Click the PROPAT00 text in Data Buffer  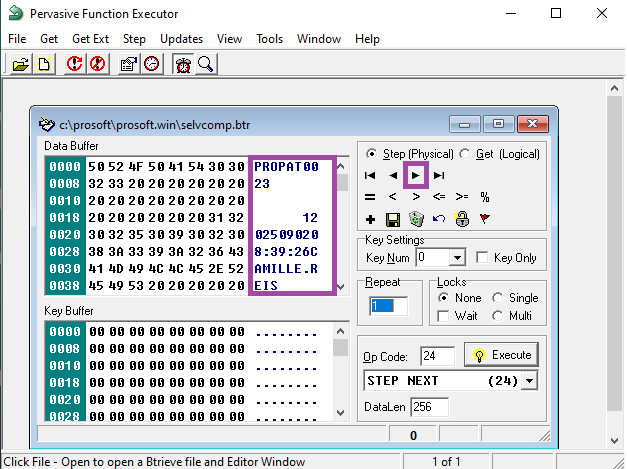point(286,166)
